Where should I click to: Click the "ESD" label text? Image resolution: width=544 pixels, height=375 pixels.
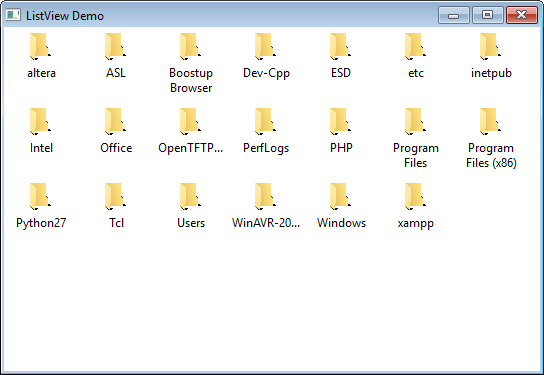(341, 73)
